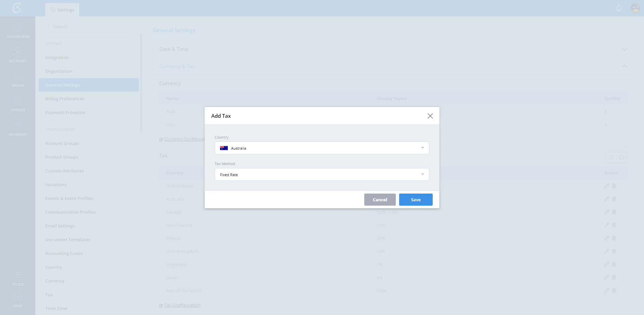
Task: Click the notification bell icon
Action: pos(619,8)
